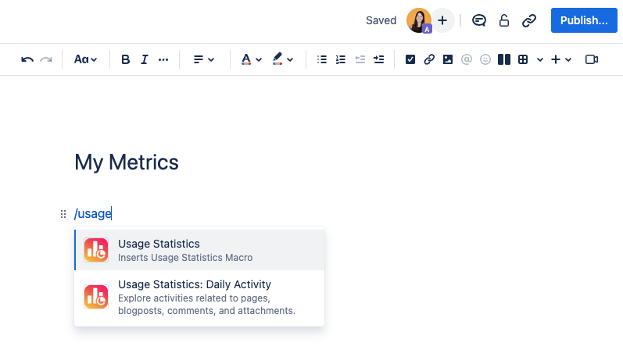This screenshot has width=623, height=364.
Task: Click the Publish button
Action: [x=583, y=20]
